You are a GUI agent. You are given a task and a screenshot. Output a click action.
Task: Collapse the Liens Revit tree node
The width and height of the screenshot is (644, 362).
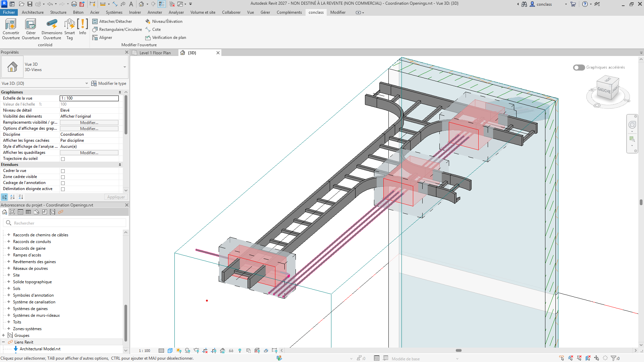coord(3,342)
